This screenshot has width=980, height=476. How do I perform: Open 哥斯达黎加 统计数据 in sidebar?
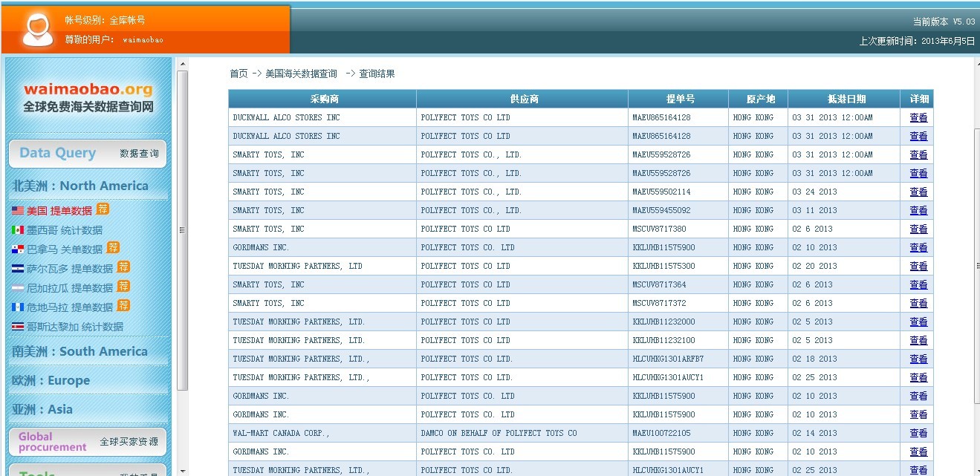75,327
